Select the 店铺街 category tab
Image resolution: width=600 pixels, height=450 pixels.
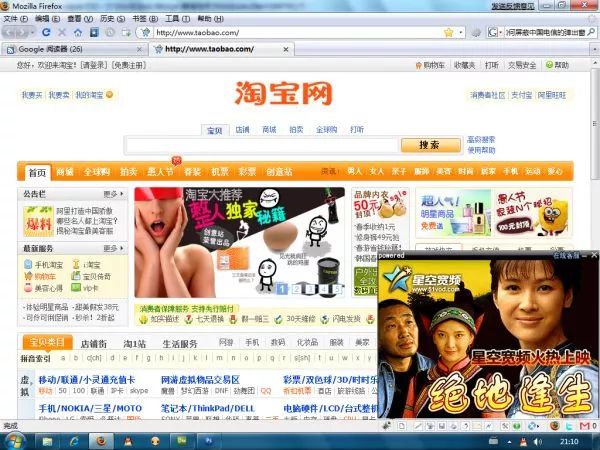coord(94,343)
